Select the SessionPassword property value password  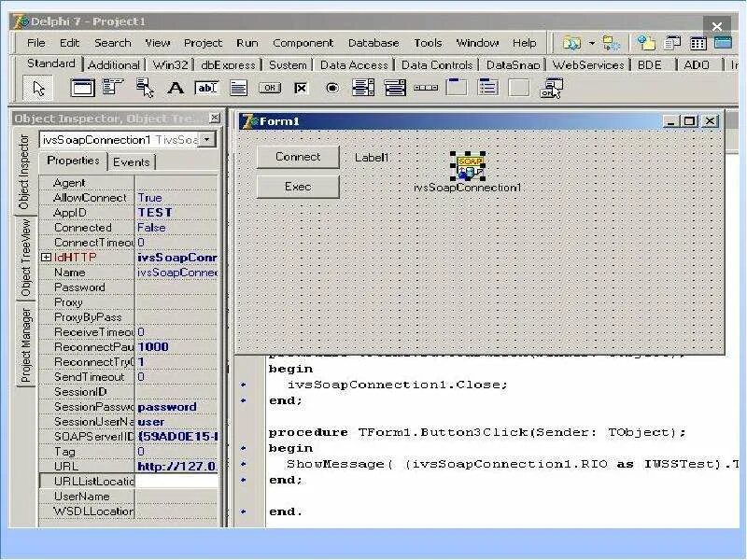point(176,407)
